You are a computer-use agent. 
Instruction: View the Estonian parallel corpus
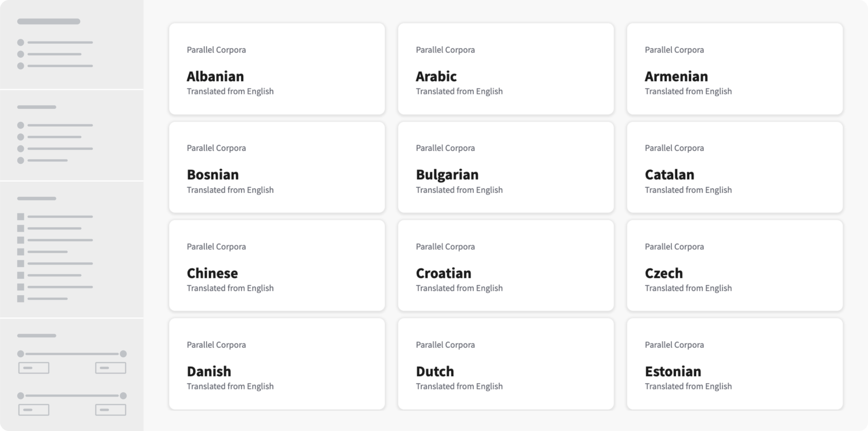coord(735,364)
